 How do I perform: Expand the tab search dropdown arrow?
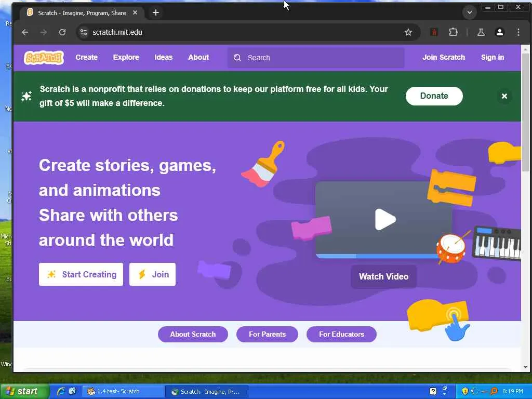pyautogui.click(x=470, y=12)
